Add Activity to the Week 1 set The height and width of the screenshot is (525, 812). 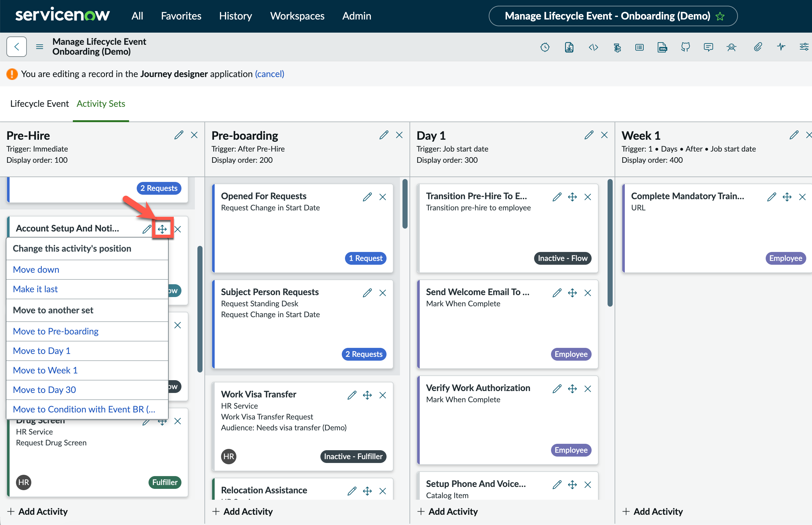pos(653,511)
